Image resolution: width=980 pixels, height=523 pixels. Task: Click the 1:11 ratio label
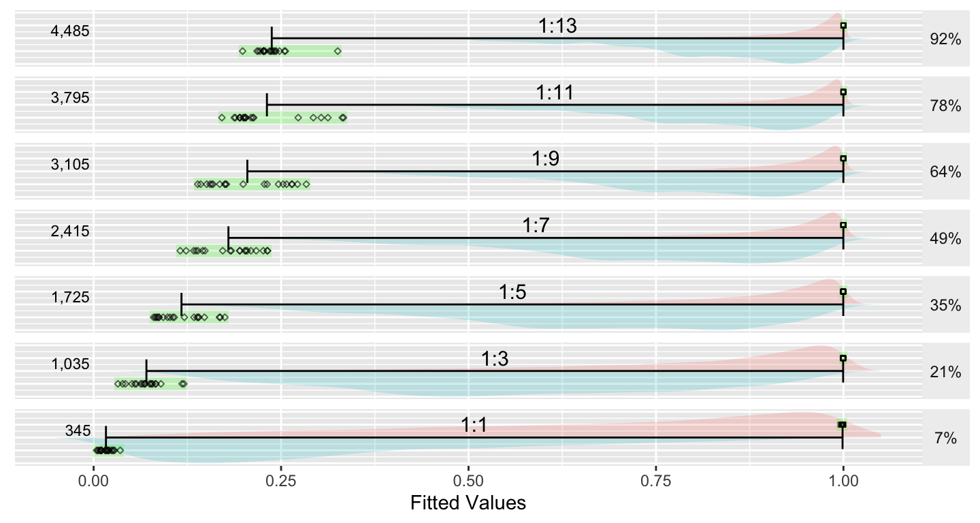(x=554, y=93)
